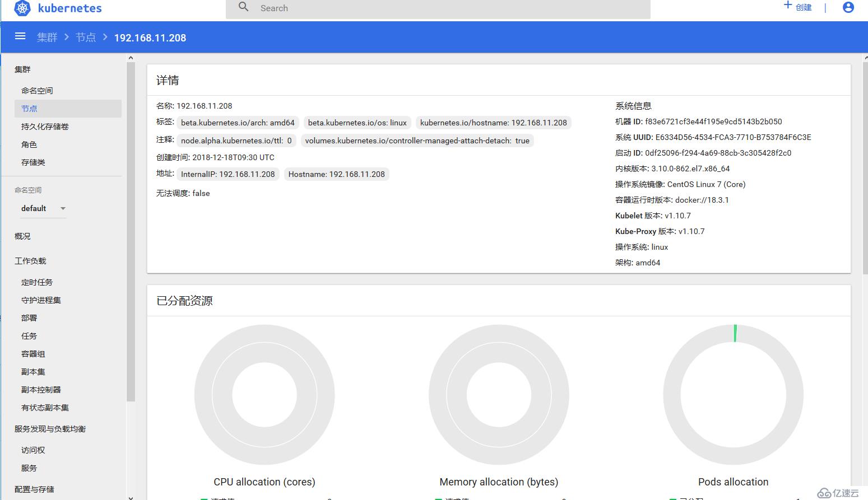Click 配置与存储 sidebar heading
The height and width of the screenshot is (500, 868).
34,489
